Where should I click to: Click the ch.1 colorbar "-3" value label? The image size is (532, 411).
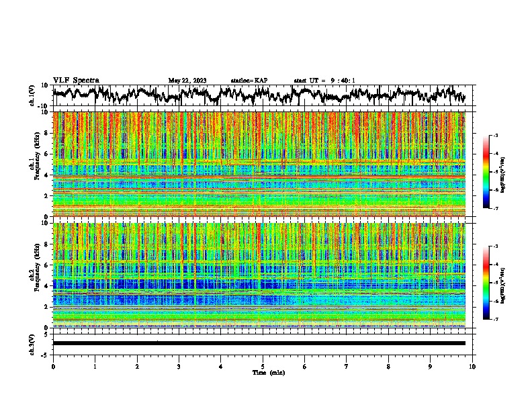coord(495,135)
